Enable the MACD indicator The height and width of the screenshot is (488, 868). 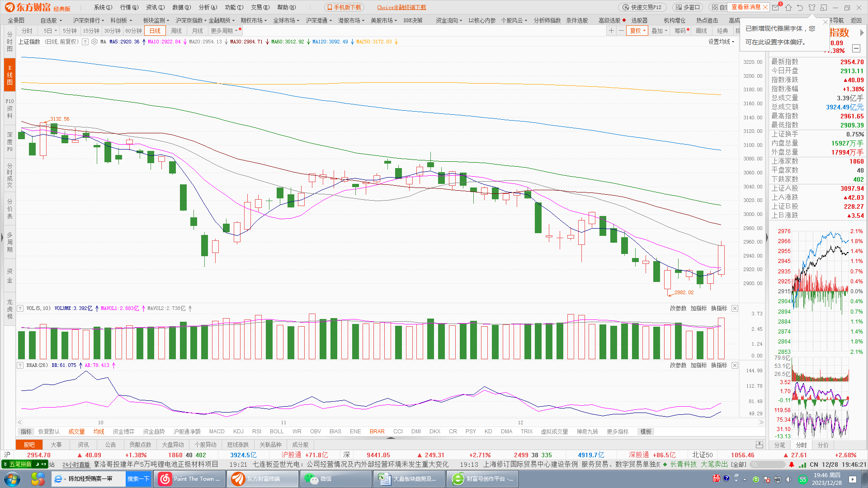(x=217, y=432)
